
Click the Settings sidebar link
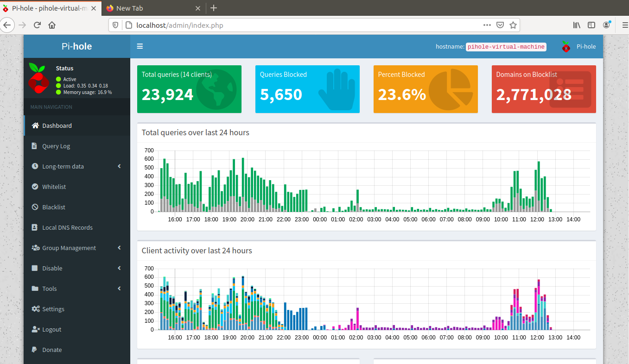click(x=77, y=309)
